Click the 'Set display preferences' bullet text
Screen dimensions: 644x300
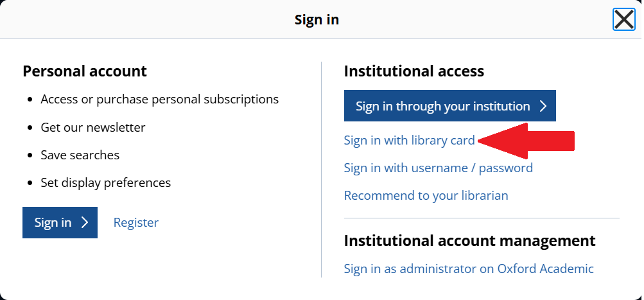coord(105,182)
